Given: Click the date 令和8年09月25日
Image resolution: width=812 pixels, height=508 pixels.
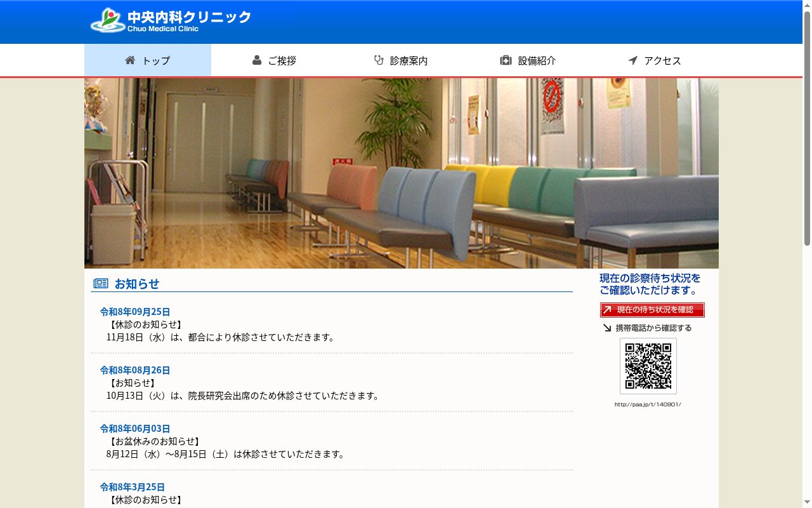Looking at the screenshot, I should point(135,312).
